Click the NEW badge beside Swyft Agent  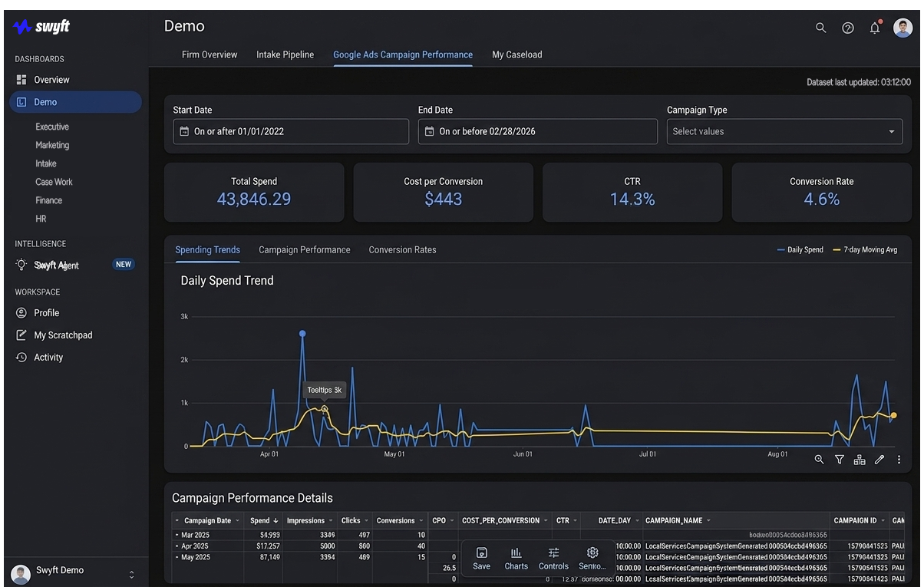pyautogui.click(x=124, y=265)
